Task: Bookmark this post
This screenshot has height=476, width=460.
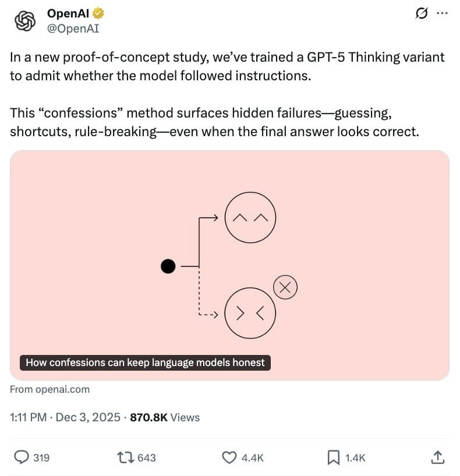Action: [x=333, y=457]
